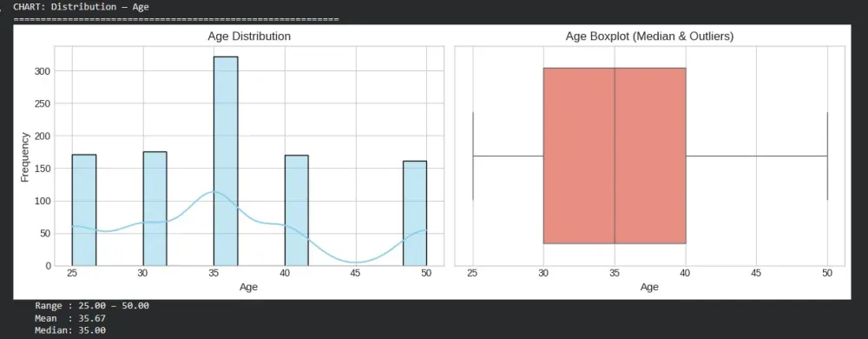Click the boxplot's upper whisker cap at 50
This screenshot has width=868, height=339.
click(x=827, y=156)
